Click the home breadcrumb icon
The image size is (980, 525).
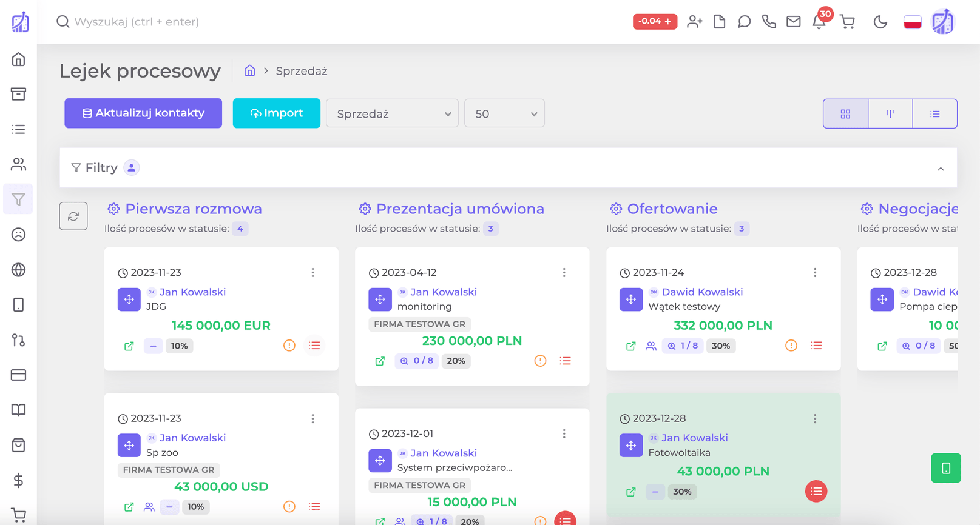(249, 71)
